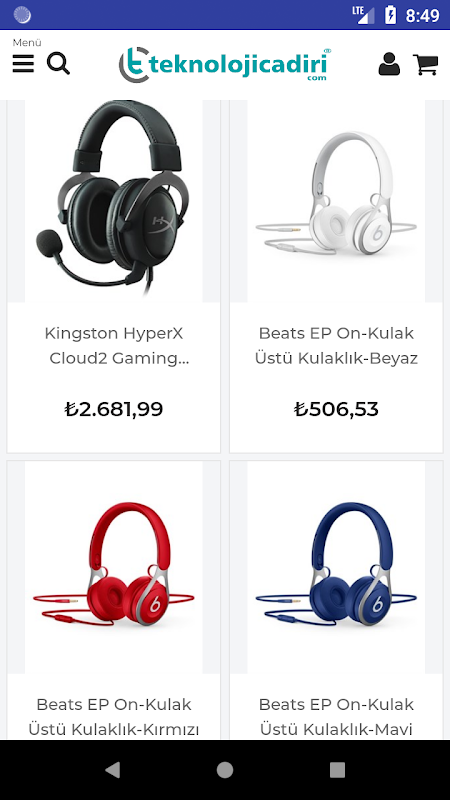The image size is (450, 800).
Task: Open the user account icon
Action: pos(389,64)
